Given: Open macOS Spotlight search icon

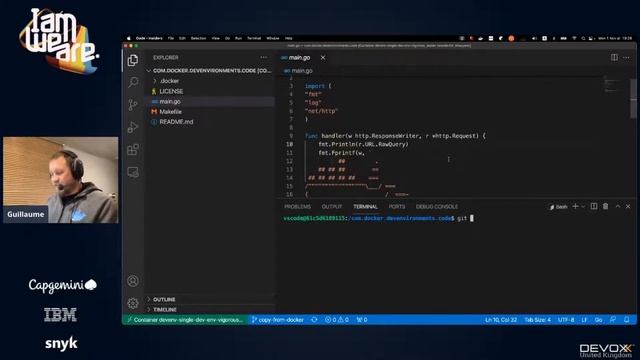Looking at the screenshot, I should (584, 38).
